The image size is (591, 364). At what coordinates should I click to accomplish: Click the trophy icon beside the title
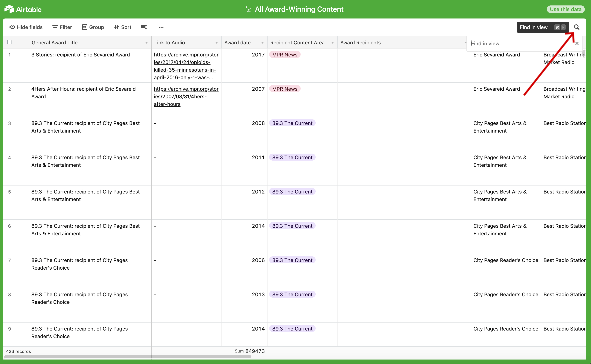(249, 9)
